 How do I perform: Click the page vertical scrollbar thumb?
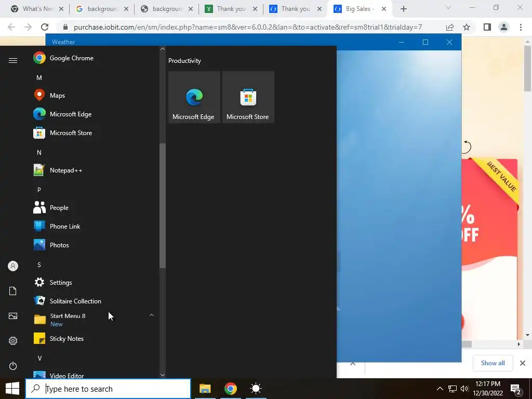[527, 69]
